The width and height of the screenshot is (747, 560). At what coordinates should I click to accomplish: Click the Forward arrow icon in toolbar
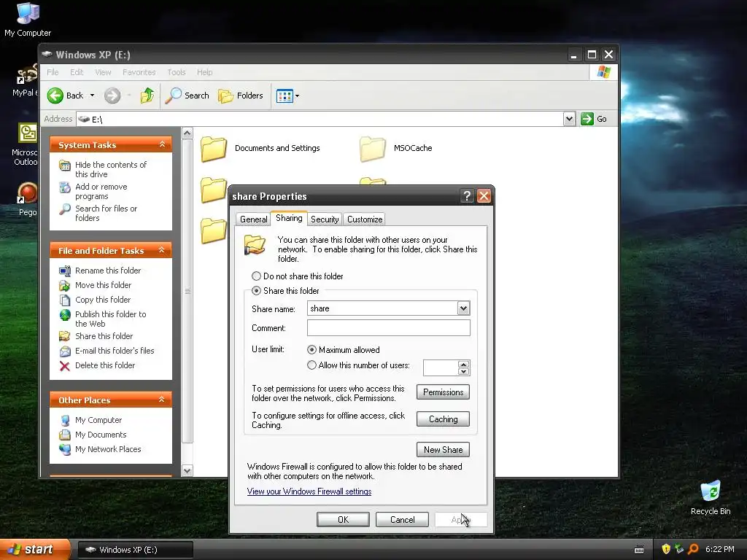[112, 96]
